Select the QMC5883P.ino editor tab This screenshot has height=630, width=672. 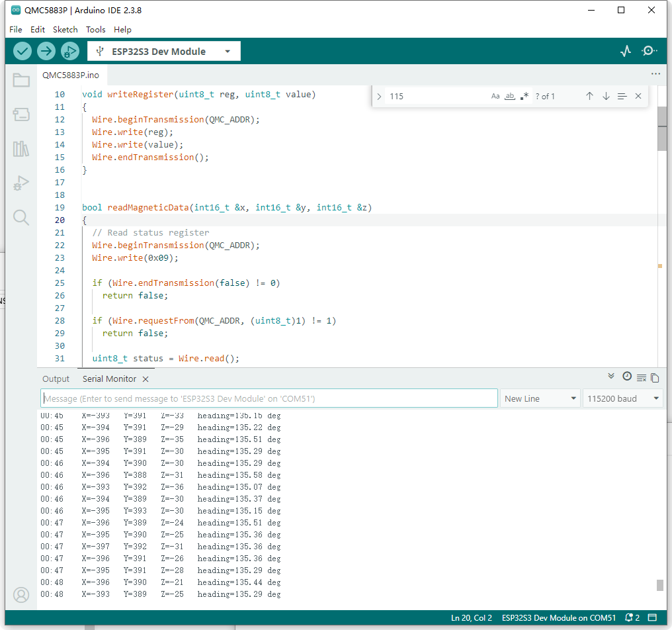pyautogui.click(x=71, y=75)
